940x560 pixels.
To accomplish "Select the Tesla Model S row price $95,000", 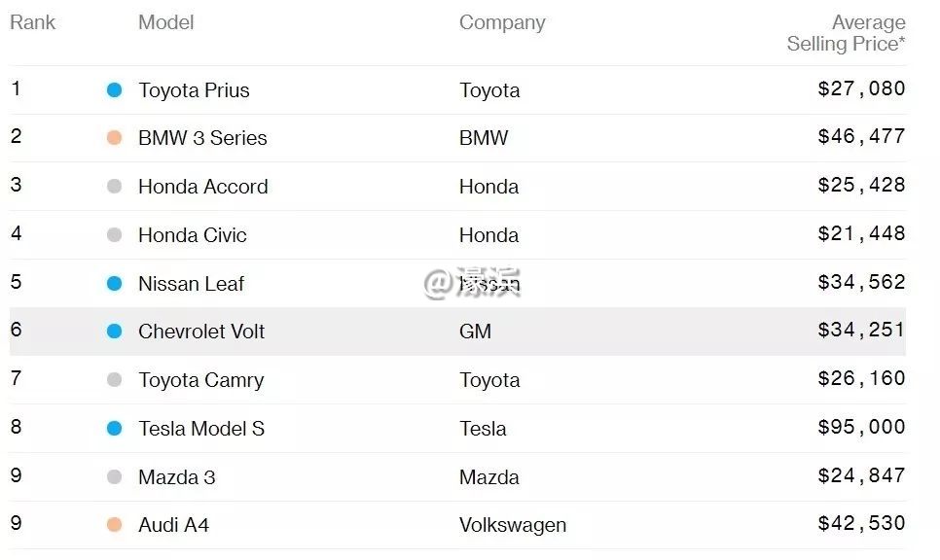I will pyautogui.click(x=861, y=428).
